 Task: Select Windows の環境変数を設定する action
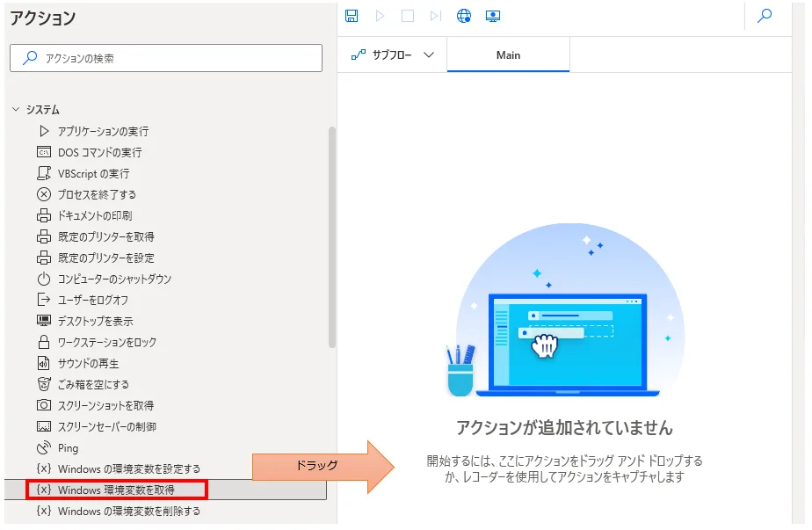pyautogui.click(x=128, y=468)
